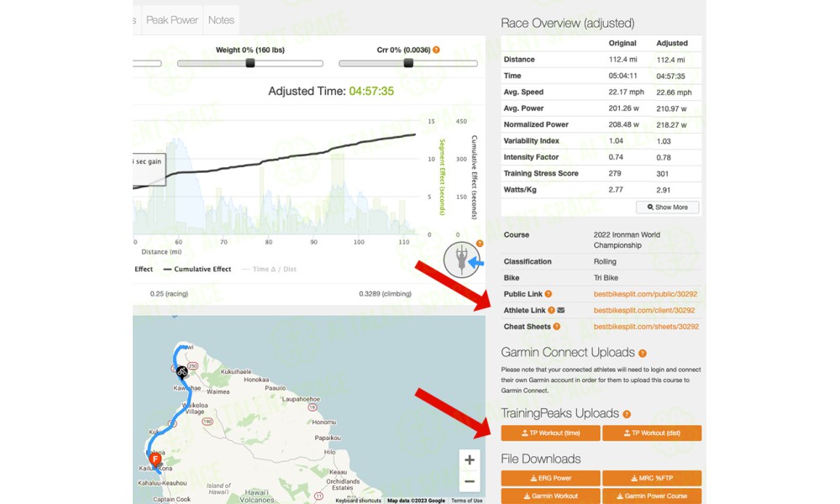840x504 pixels.
Task: Click the Variability Index row label
Action: pyautogui.click(x=532, y=141)
